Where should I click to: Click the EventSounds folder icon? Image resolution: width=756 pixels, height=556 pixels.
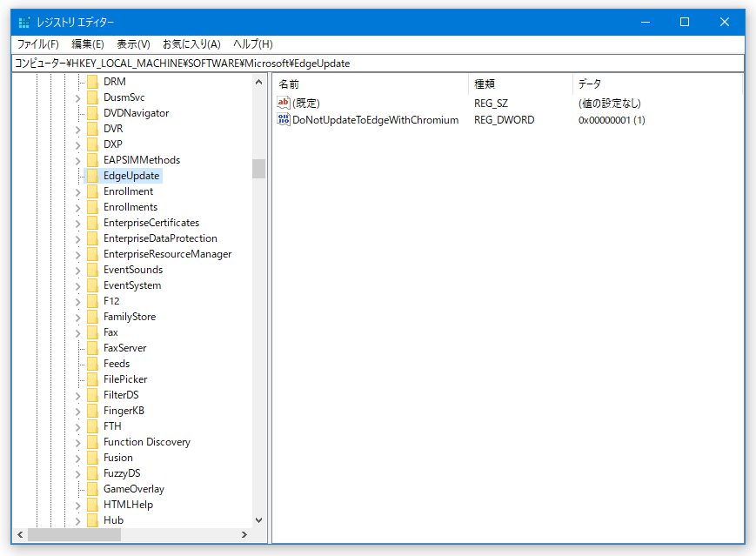click(x=92, y=270)
